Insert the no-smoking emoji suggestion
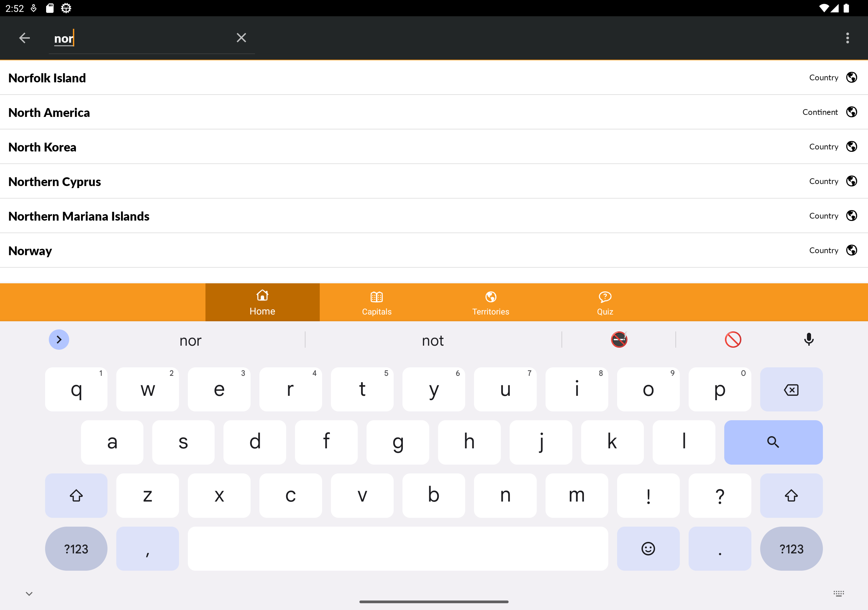The height and width of the screenshot is (610, 868). click(619, 339)
